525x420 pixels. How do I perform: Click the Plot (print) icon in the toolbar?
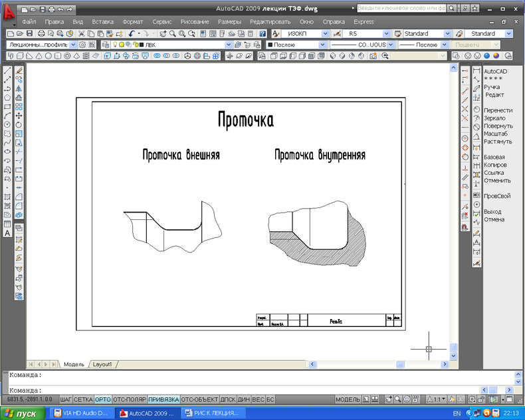coord(41,33)
